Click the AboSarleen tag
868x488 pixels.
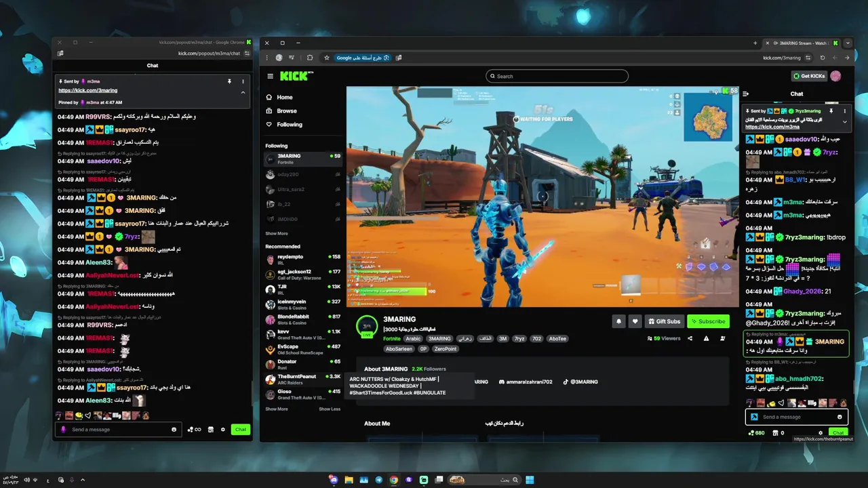[399, 349]
